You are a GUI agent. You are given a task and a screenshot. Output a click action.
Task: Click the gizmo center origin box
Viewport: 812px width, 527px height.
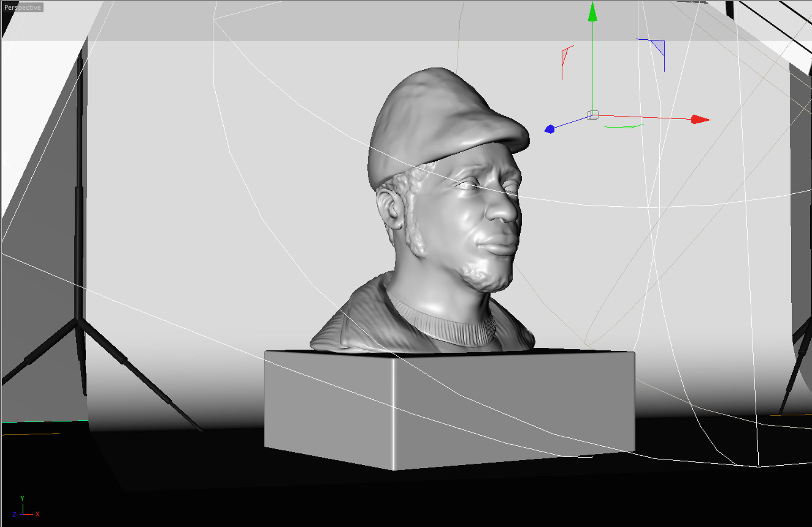[593, 115]
